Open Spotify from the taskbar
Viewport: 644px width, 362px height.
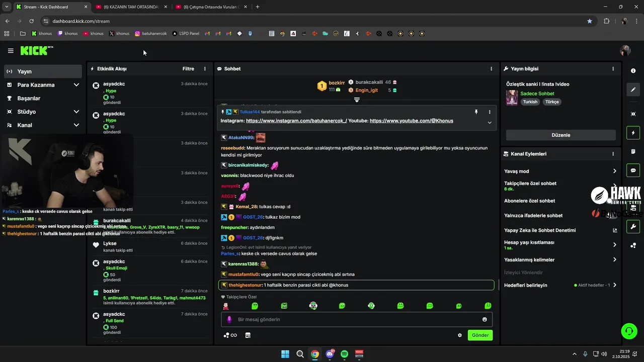[345, 354]
